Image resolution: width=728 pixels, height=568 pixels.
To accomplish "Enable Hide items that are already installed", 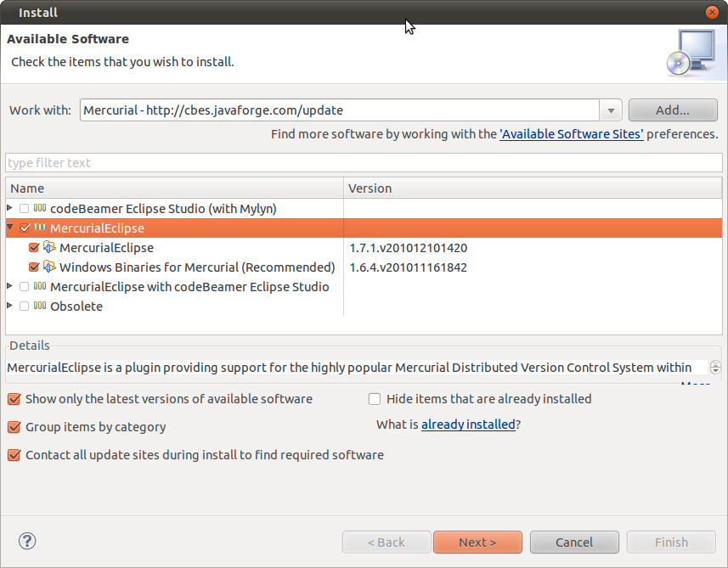I will [375, 399].
